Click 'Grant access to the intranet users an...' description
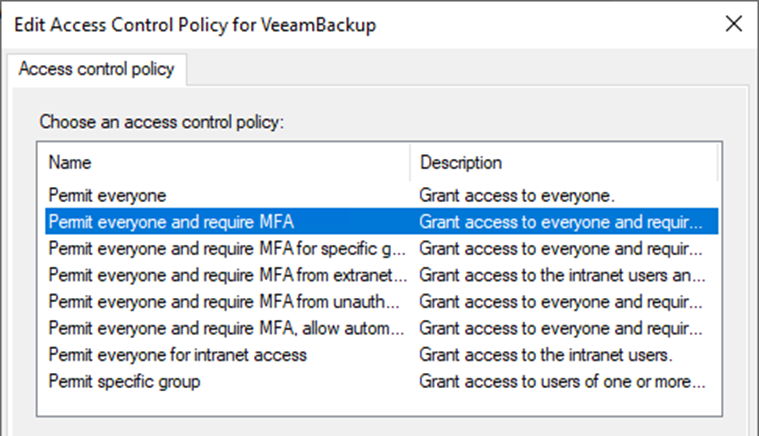This screenshot has height=436, width=759. 562,274
